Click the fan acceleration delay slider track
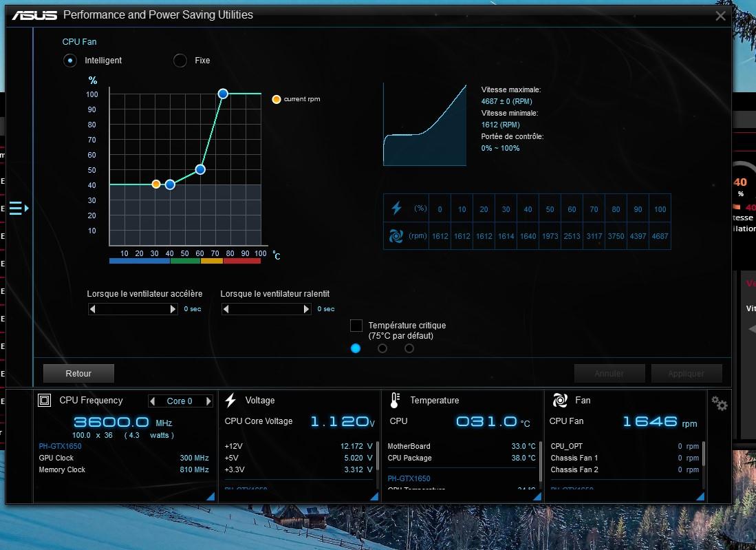 [133, 309]
